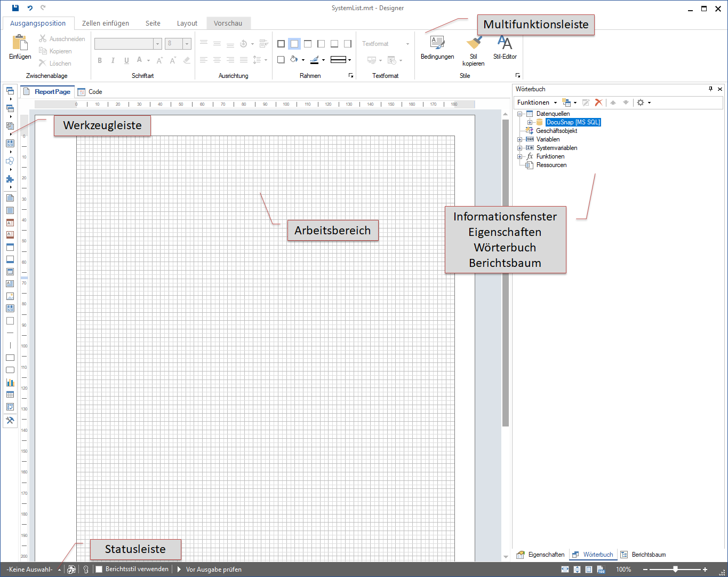Screen dimensions: 728x577
Task: Click the move up arrow in Wörterbuch
Action: point(613,102)
